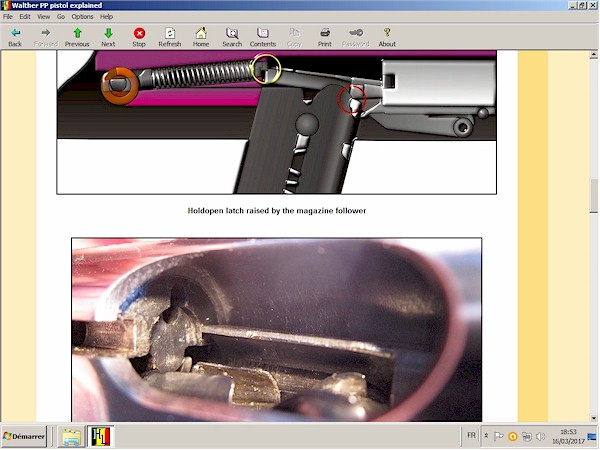This screenshot has width=600, height=450.
Task: Click the show desktop button
Action: [592, 436]
